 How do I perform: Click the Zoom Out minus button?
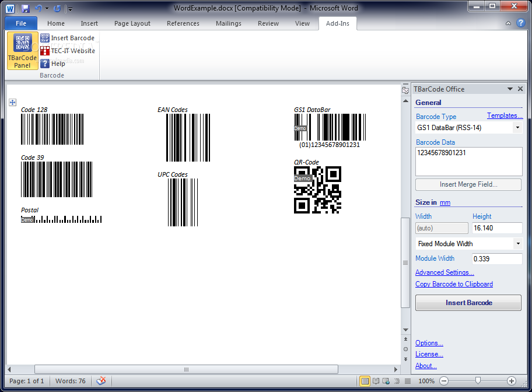[x=444, y=381]
